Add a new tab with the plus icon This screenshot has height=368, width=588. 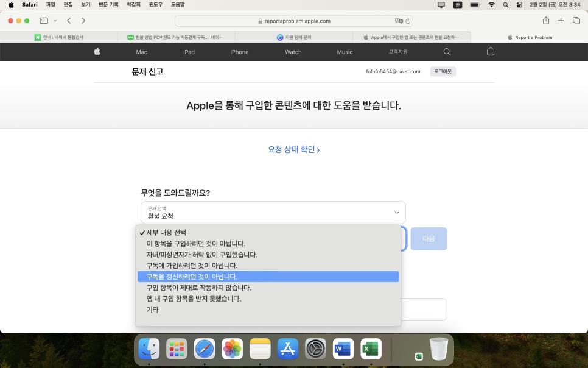(x=561, y=21)
